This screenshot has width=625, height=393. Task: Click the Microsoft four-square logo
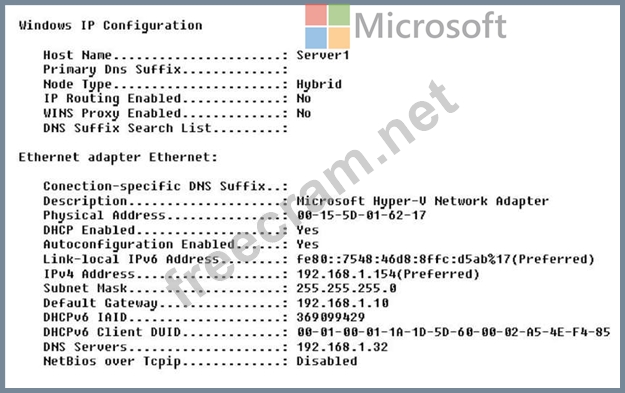(327, 26)
